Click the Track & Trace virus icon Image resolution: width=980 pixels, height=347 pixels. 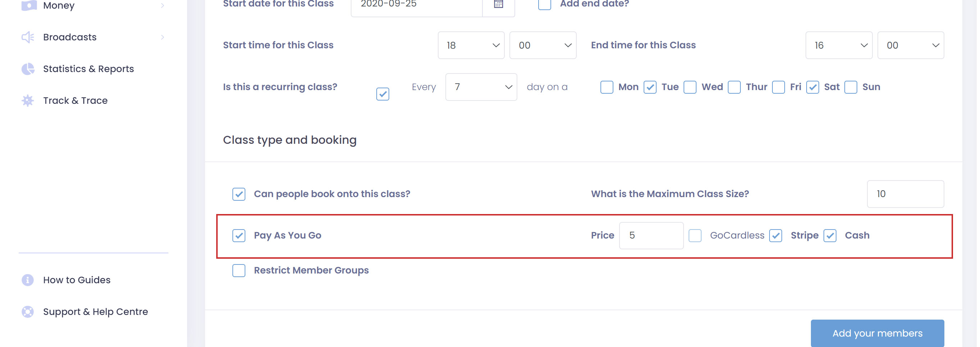28,101
